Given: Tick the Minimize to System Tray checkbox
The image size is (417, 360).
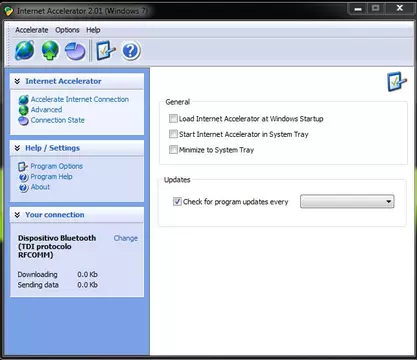Looking at the screenshot, I should pyautogui.click(x=173, y=150).
